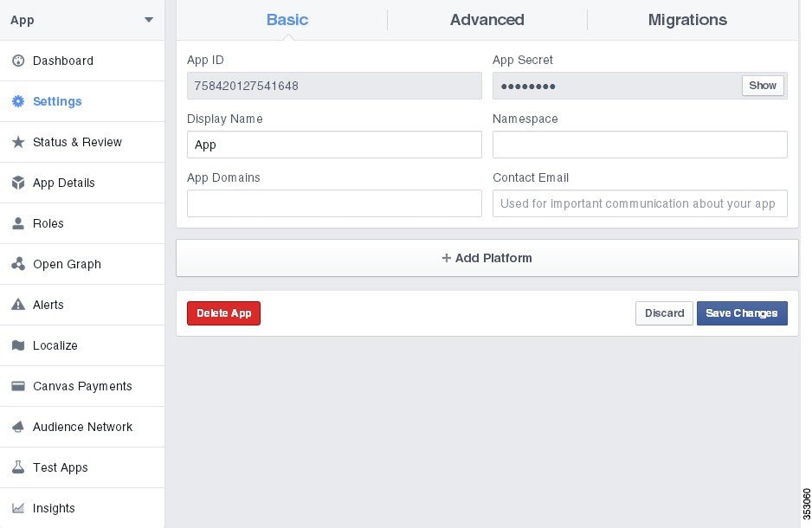
Task: Discard the unsaved changes
Action: [x=664, y=313]
